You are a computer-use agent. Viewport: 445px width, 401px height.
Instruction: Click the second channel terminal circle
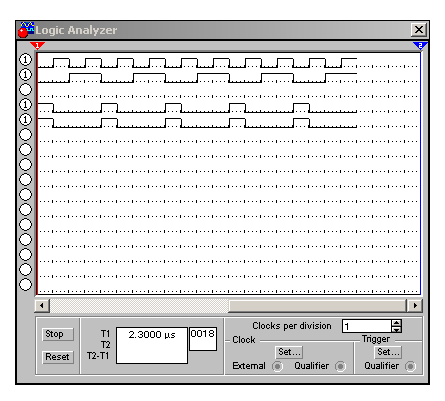[x=25, y=75]
